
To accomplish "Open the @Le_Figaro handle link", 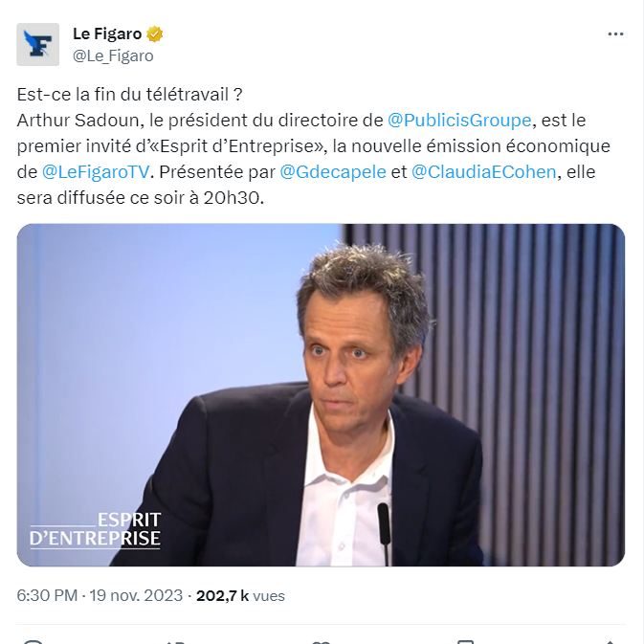I will click(113, 56).
